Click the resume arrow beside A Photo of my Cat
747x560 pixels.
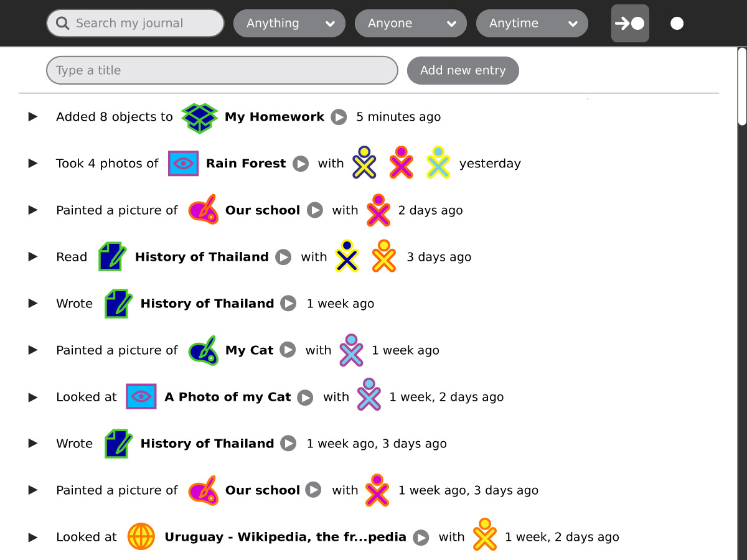pos(305,397)
